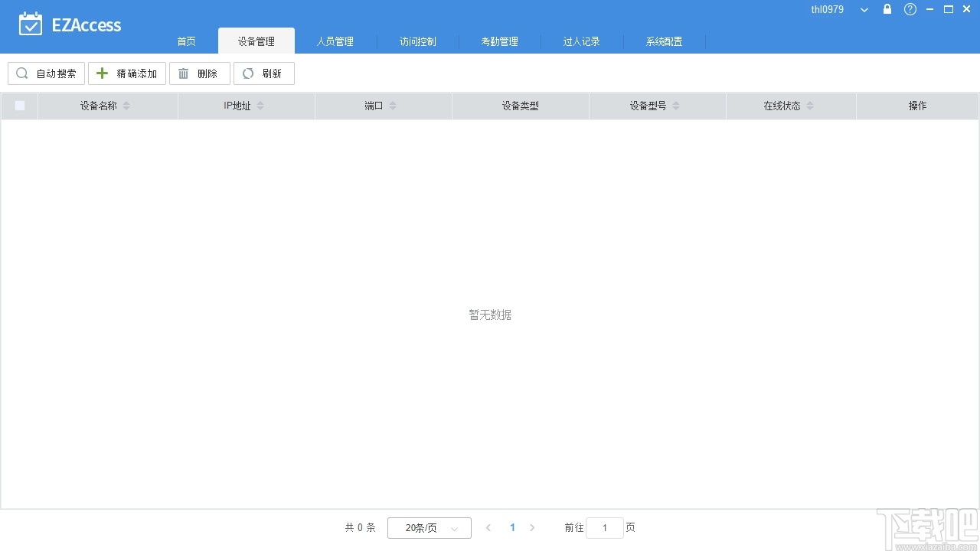Open the 系统配置 tab
This screenshot has height=551, width=980.
click(x=662, y=41)
